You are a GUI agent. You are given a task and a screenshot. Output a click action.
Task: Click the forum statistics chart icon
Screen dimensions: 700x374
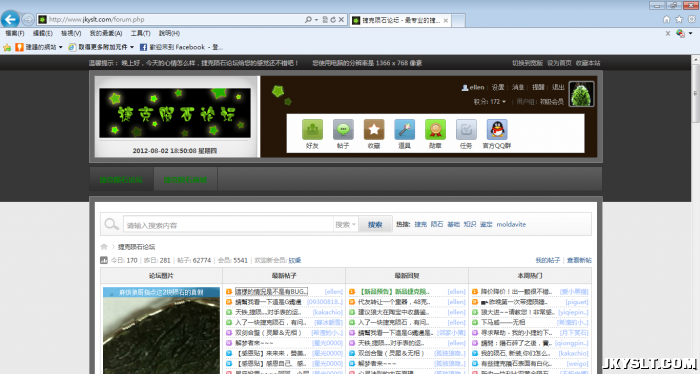pos(104,260)
